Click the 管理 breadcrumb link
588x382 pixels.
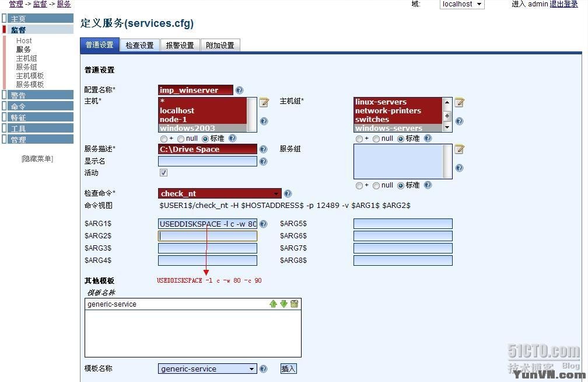click(x=16, y=4)
